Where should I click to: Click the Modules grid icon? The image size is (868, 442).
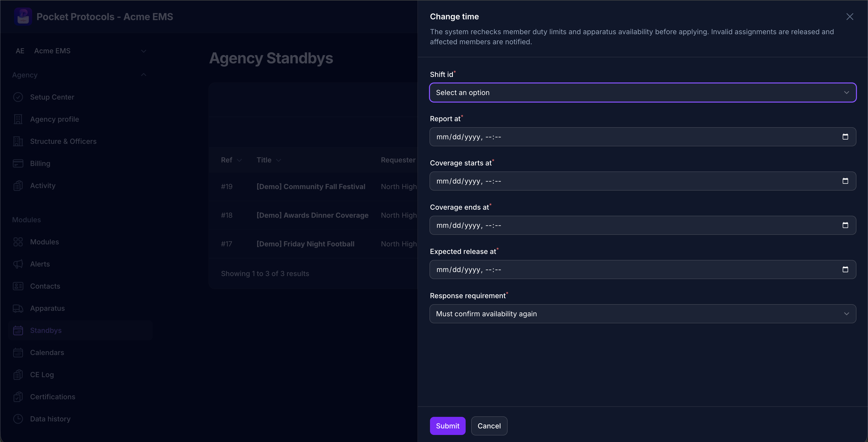18,242
